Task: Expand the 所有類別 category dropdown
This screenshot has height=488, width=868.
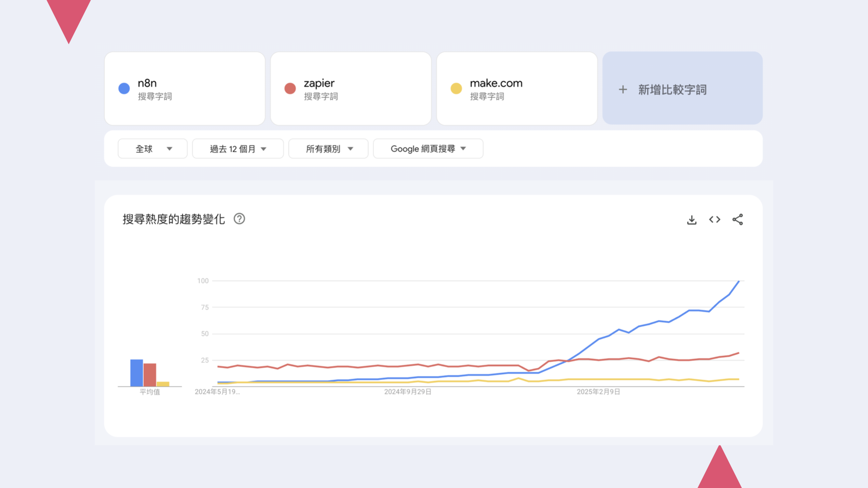Action: [328, 149]
